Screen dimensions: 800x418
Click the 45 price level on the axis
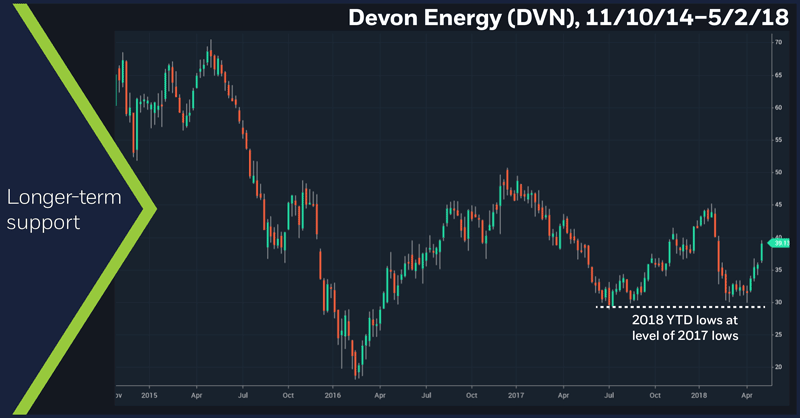(x=777, y=205)
